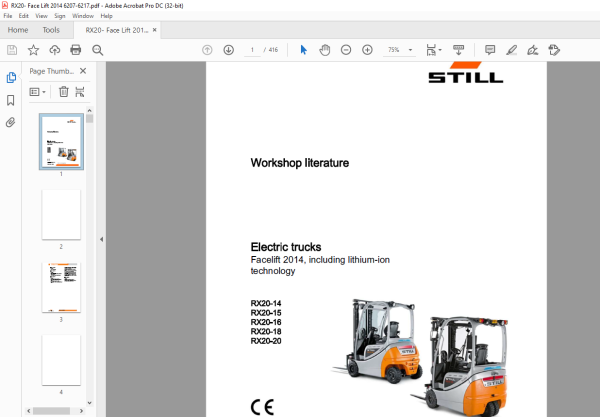Add document to starred favorites

tap(33, 50)
